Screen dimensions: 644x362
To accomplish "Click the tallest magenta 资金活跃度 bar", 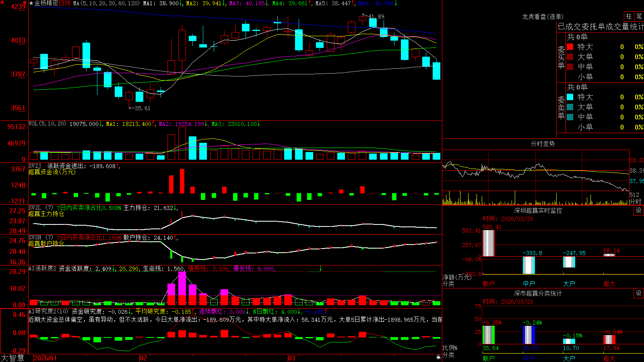I will coord(182,284).
